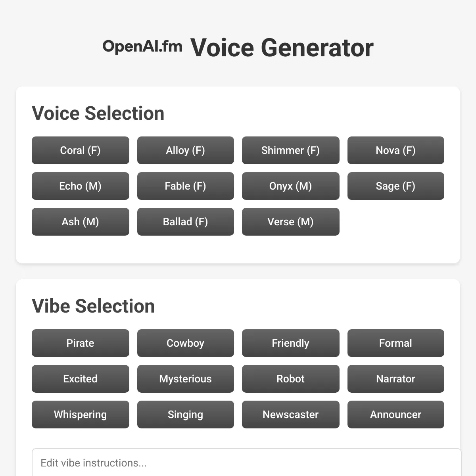The height and width of the screenshot is (476, 476).
Task: Choose the Shimmer (F) voice
Action: tap(290, 150)
